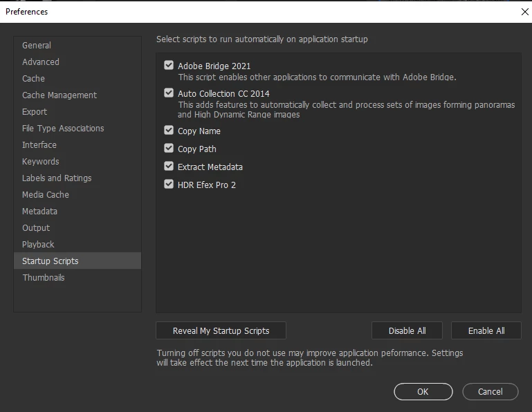Disable the Copy Name startup script
This screenshot has height=412, width=532.
click(x=169, y=130)
